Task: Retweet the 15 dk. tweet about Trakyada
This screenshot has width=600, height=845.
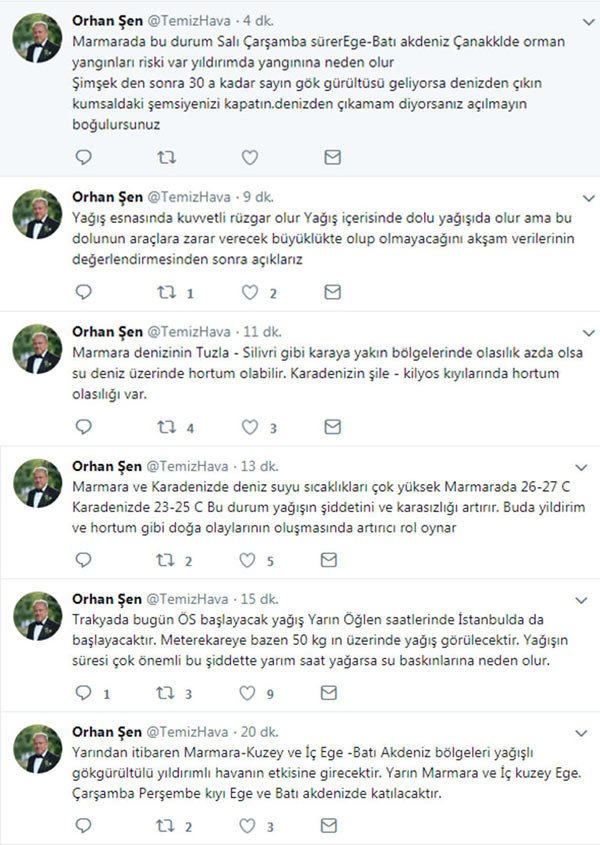Action: [168, 692]
